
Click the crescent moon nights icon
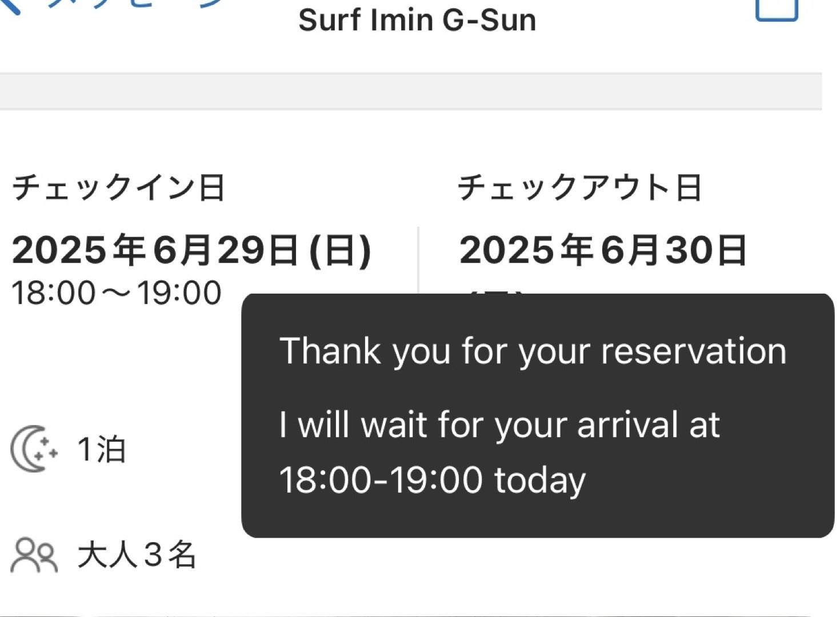(34, 449)
